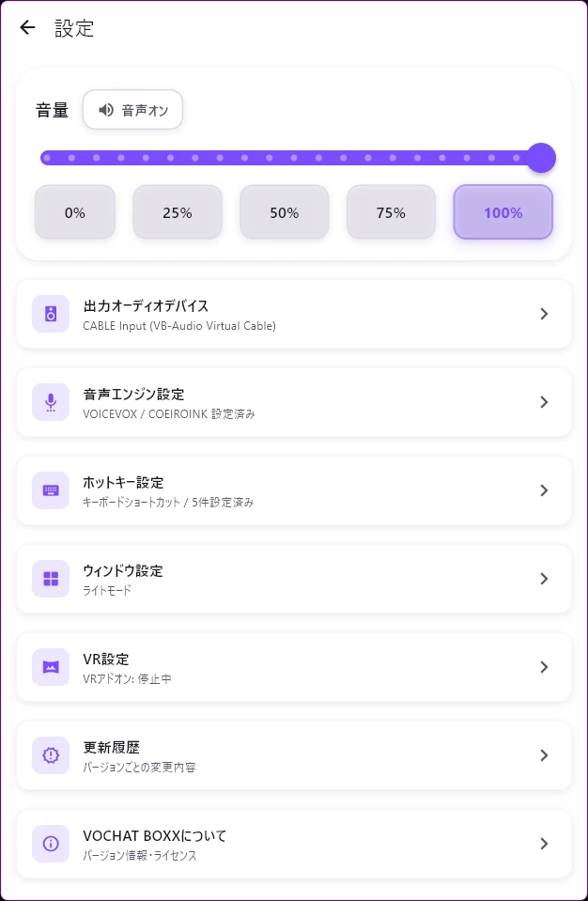The height and width of the screenshot is (901, 588).
Task: Click the keyboard icon for ホットキー設定
Action: pyautogui.click(x=50, y=489)
